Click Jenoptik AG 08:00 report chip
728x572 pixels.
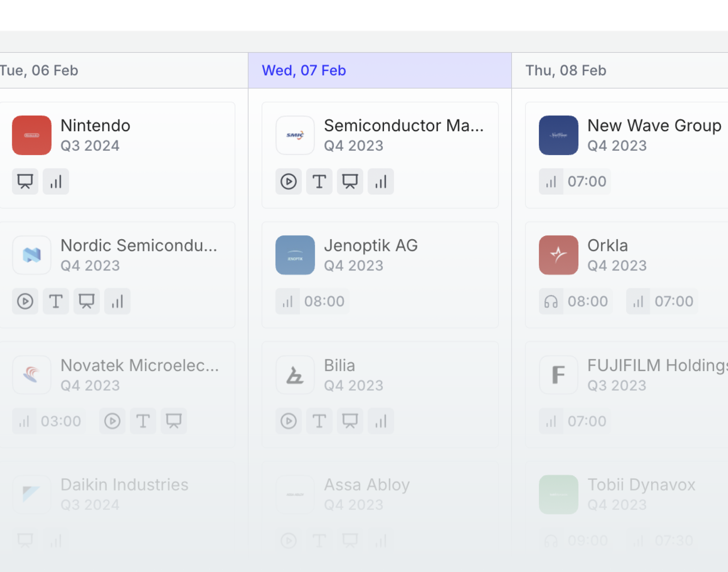pos(312,301)
